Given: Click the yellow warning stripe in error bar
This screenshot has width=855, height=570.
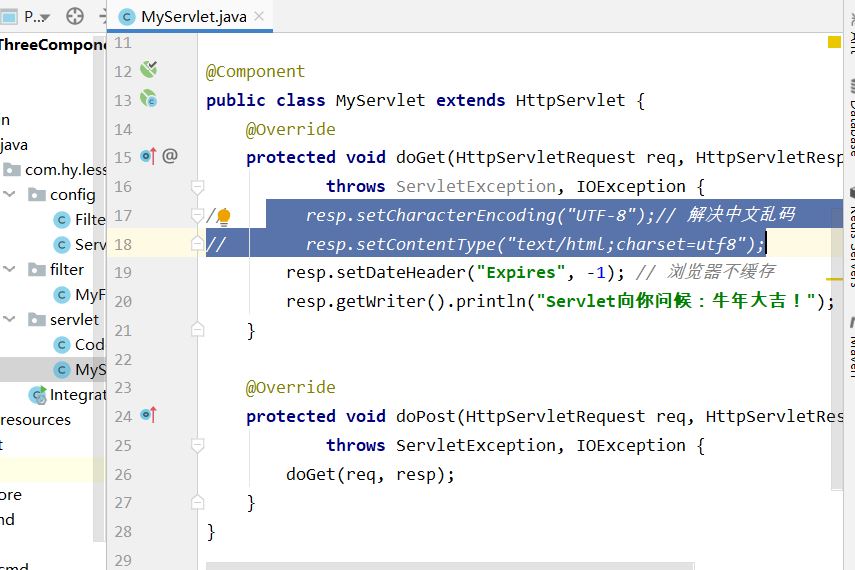Looking at the screenshot, I should pos(835,279).
